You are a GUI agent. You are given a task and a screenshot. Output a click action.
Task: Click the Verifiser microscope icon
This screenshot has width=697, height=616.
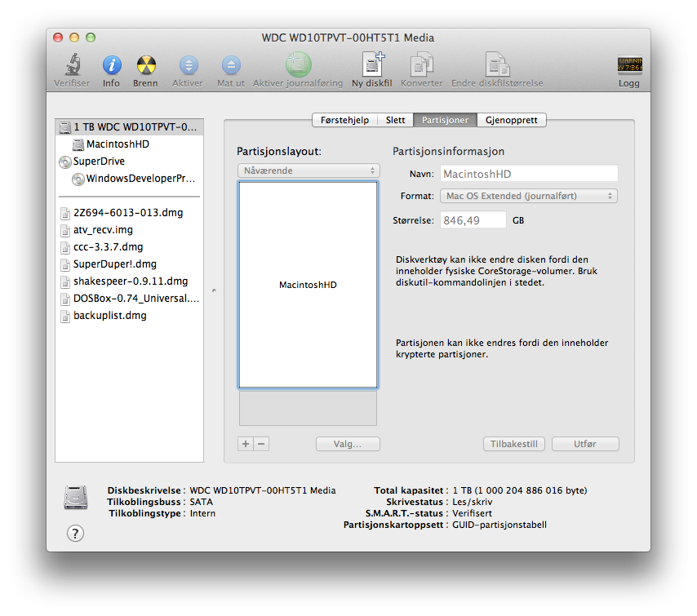(73, 65)
